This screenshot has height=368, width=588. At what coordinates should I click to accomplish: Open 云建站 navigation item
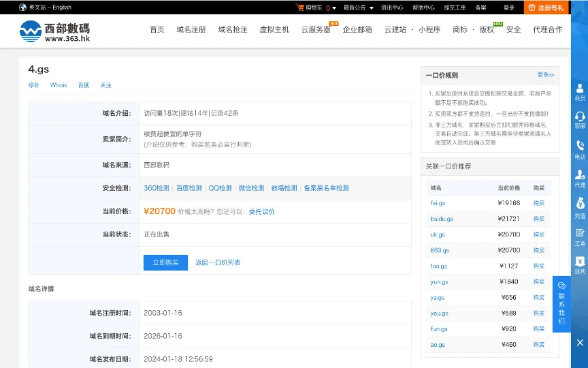tap(395, 29)
